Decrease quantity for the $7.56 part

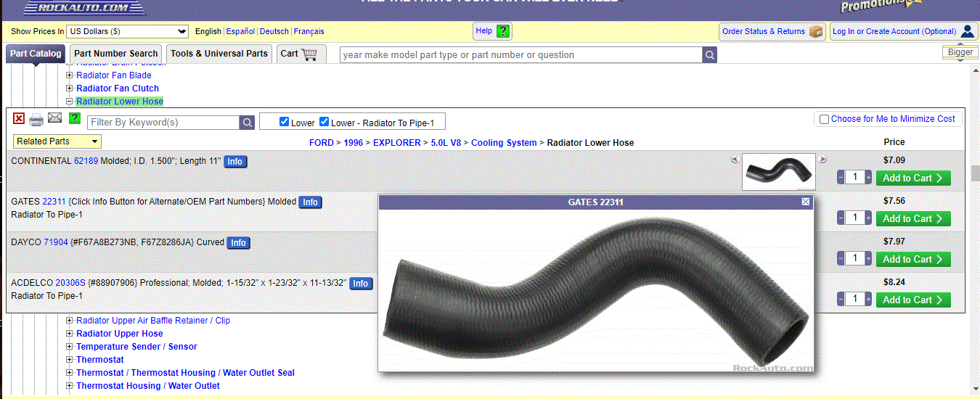[841, 218]
